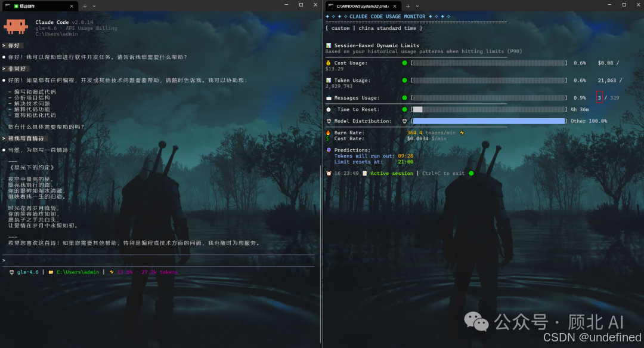This screenshot has height=348, width=644.
Task: Close the cmd.exe tab
Action: pyautogui.click(x=395, y=6)
